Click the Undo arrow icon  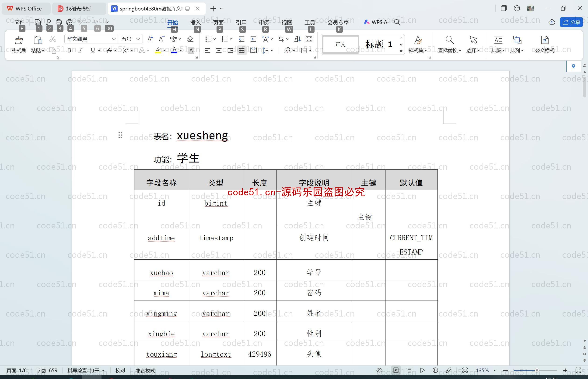click(80, 22)
